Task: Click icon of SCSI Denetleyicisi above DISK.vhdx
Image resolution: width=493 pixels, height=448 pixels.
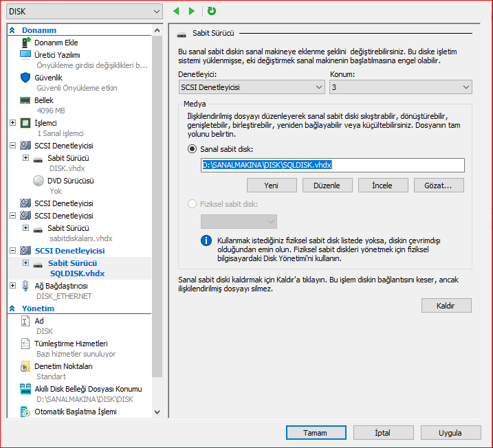Action: [x=25, y=146]
